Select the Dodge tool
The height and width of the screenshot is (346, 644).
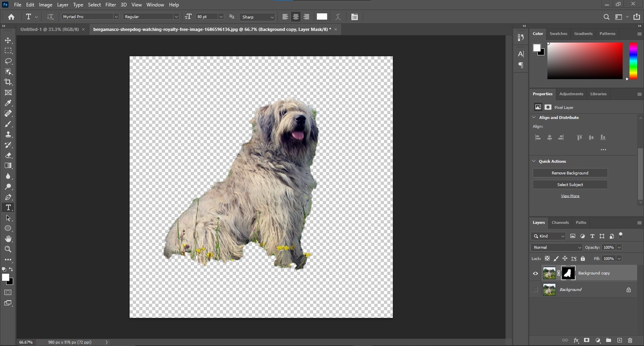(8, 187)
